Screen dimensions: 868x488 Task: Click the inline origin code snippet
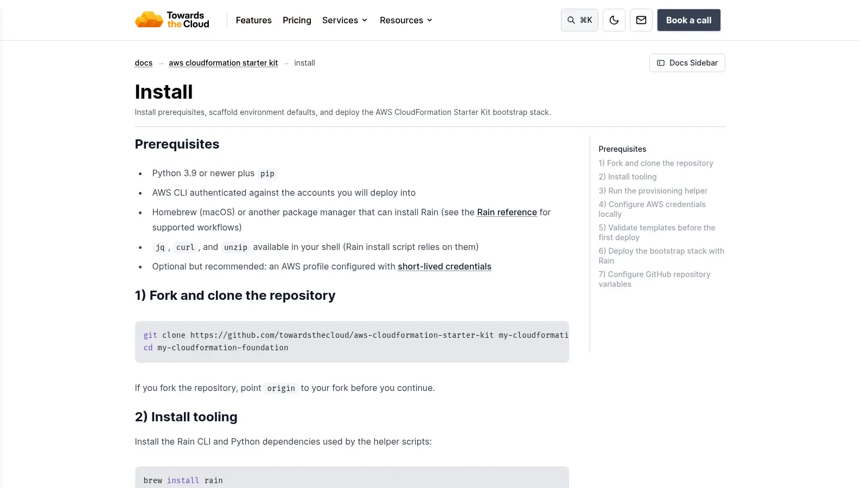281,388
